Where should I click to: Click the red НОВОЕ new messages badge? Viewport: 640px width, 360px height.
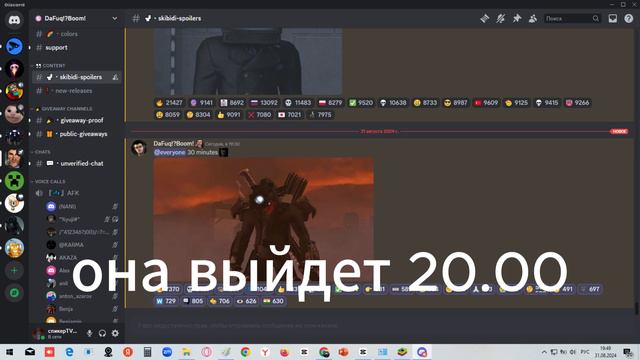(619, 131)
